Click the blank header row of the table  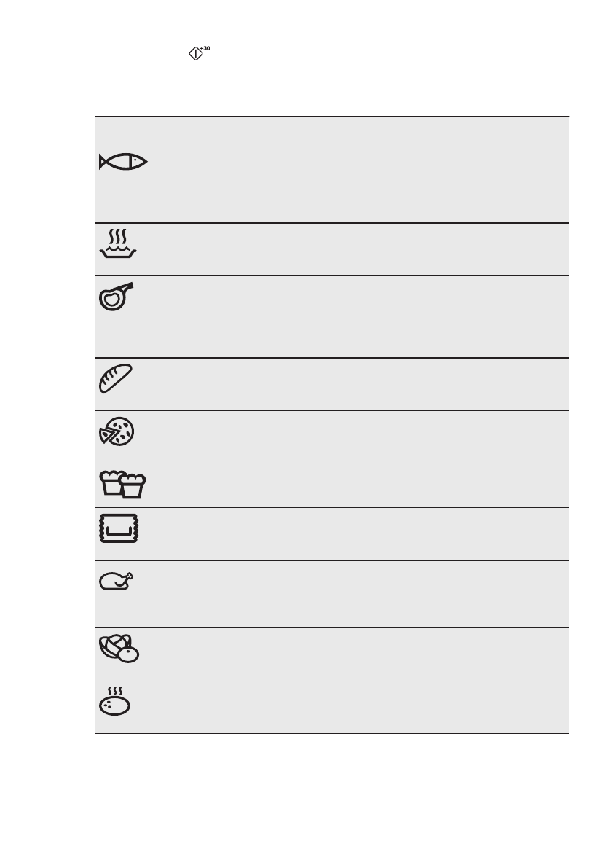(331, 129)
